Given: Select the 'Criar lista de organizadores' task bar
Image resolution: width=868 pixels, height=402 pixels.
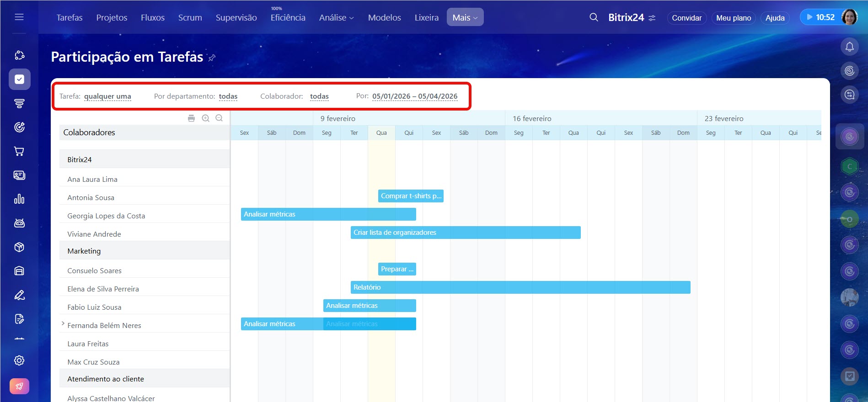Looking at the screenshot, I should pyautogui.click(x=465, y=233).
